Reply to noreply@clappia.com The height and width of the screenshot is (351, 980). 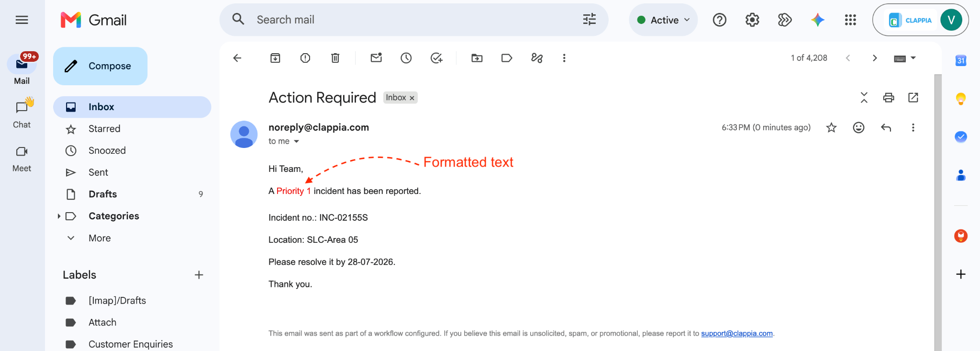886,127
